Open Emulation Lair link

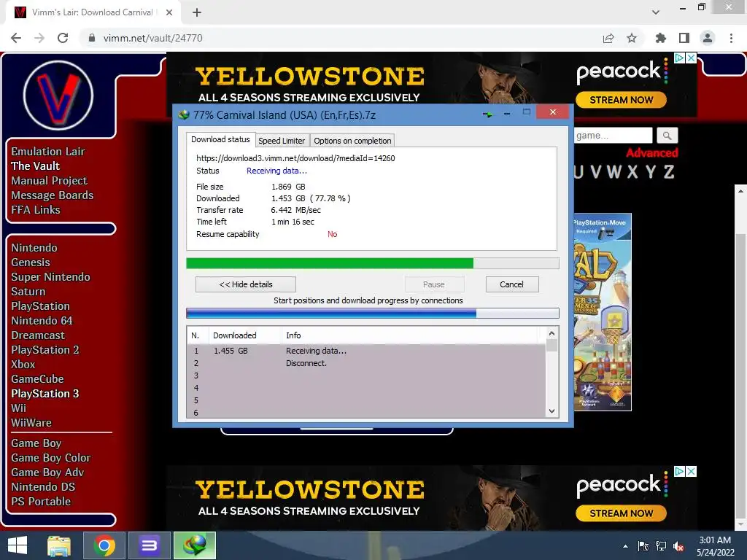tap(48, 152)
